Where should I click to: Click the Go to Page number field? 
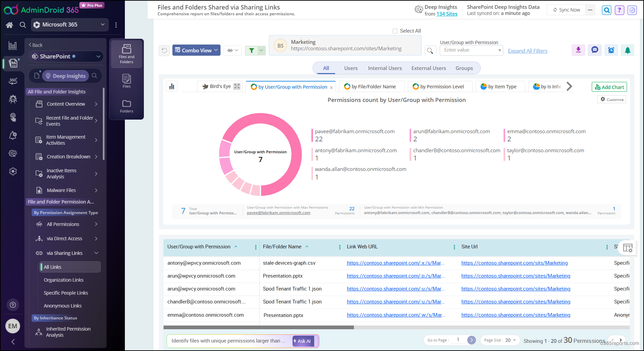click(458, 340)
